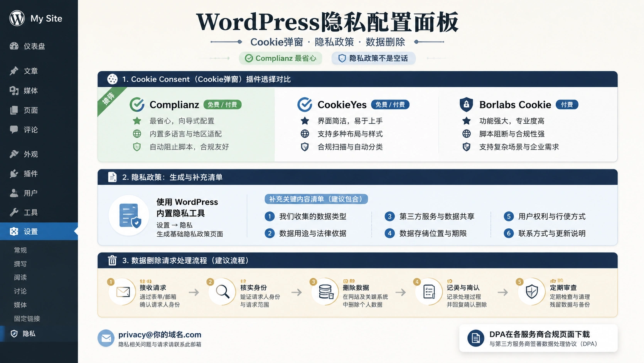Viewport: 644px width, 363px height.
Task: Click the shield icon beside 隐私 in sidebar
Action: point(14,334)
